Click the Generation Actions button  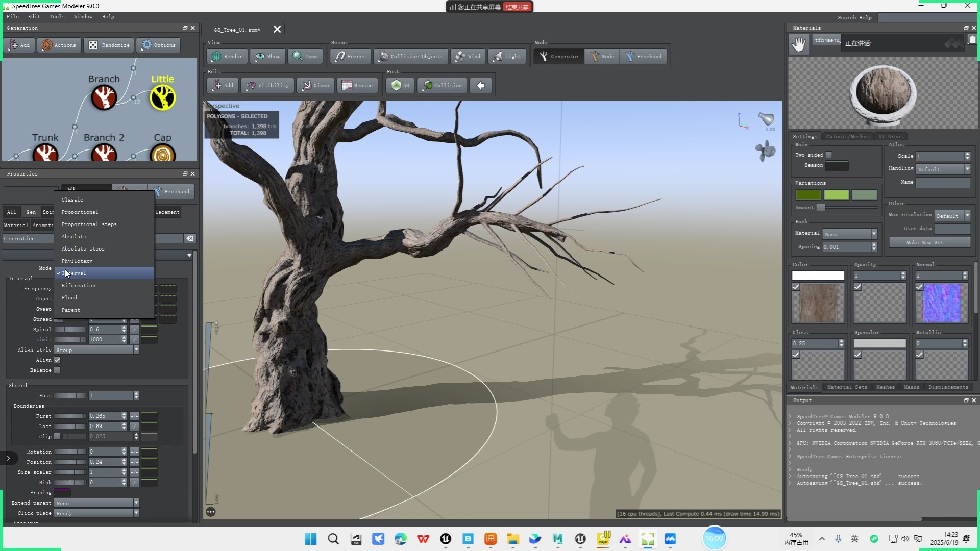pos(59,45)
